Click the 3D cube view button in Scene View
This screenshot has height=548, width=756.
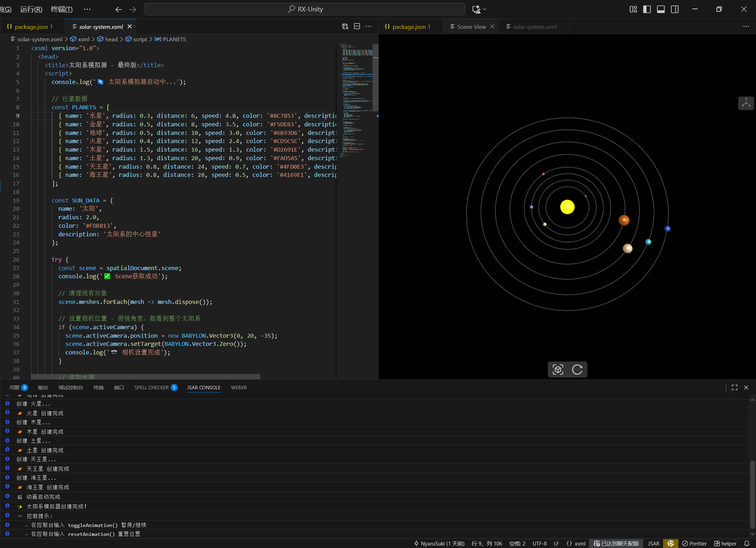558,370
